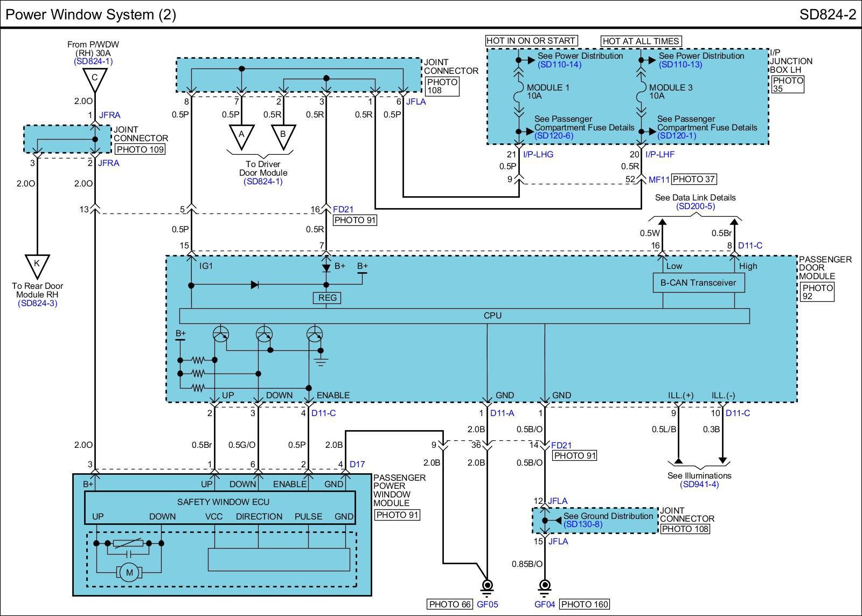Click the triangle connector labeled K
862x616 pixels.
(x=37, y=265)
